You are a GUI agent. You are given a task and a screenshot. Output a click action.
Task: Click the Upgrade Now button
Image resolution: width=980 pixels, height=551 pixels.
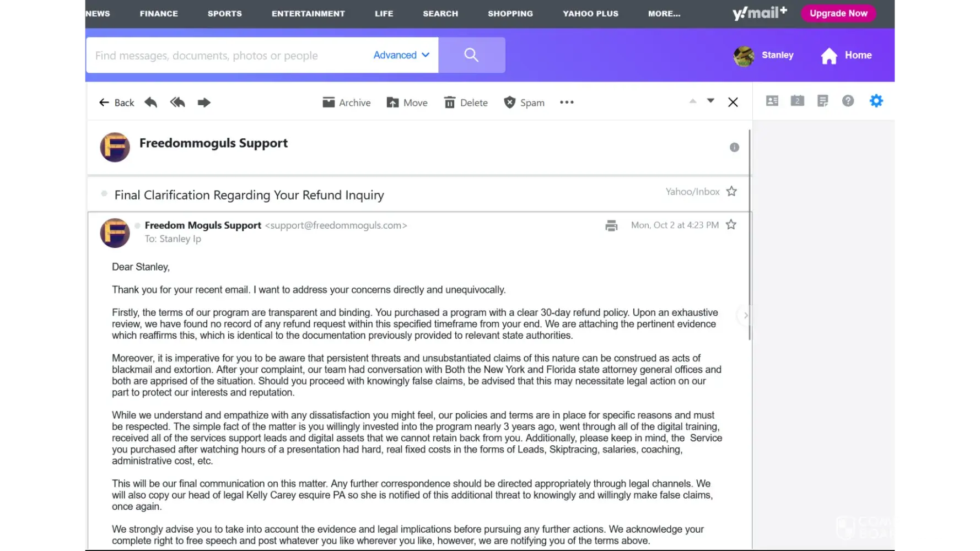point(838,13)
